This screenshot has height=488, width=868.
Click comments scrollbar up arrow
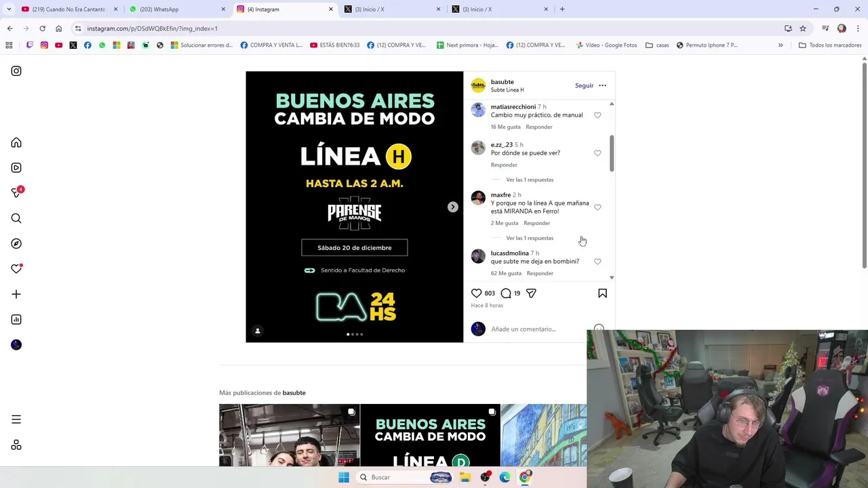pyautogui.click(x=612, y=104)
